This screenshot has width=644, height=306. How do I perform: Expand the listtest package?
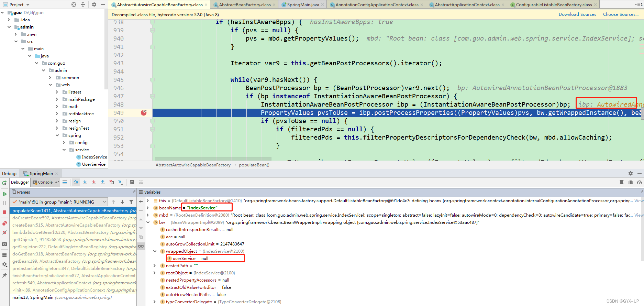[57, 92]
